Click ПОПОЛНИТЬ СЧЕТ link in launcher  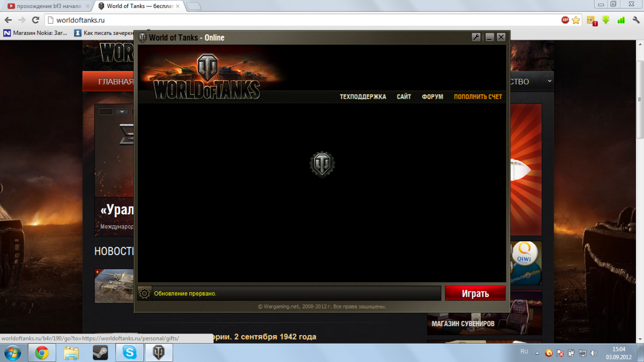point(478,97)
